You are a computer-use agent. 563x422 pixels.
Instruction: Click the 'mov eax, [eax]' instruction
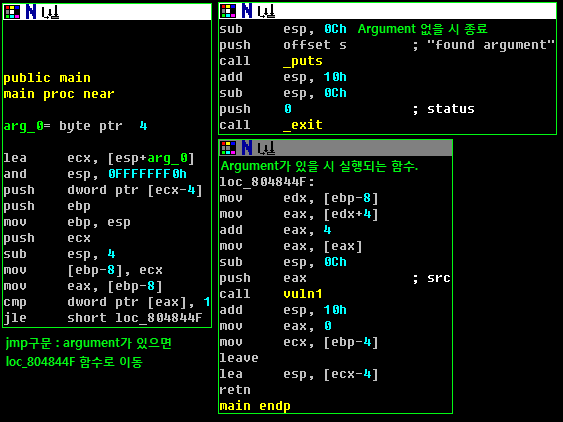[291, 246]
